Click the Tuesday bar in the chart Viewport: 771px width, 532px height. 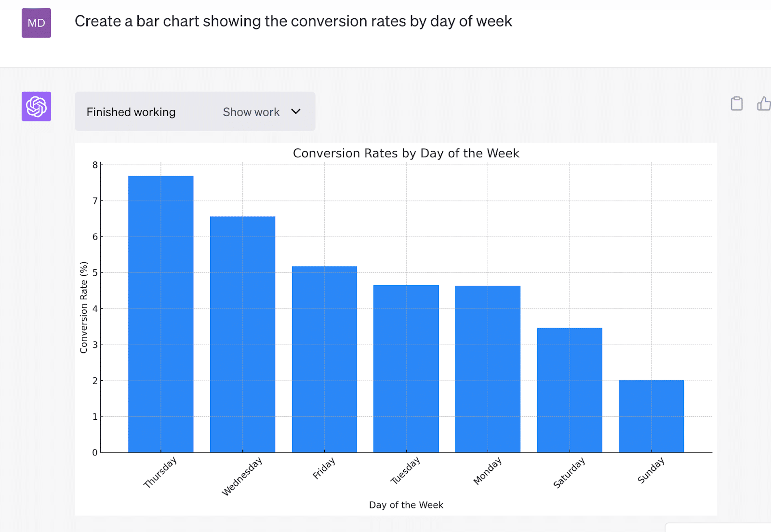406,369
